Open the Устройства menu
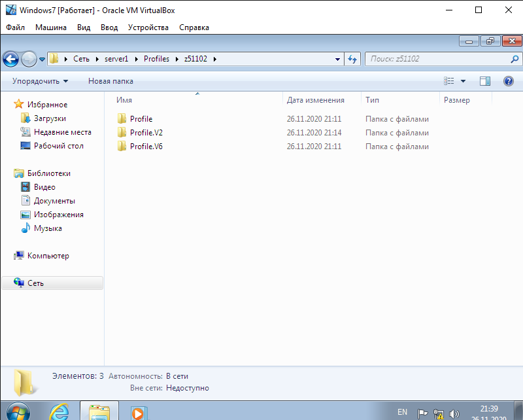 148,27
